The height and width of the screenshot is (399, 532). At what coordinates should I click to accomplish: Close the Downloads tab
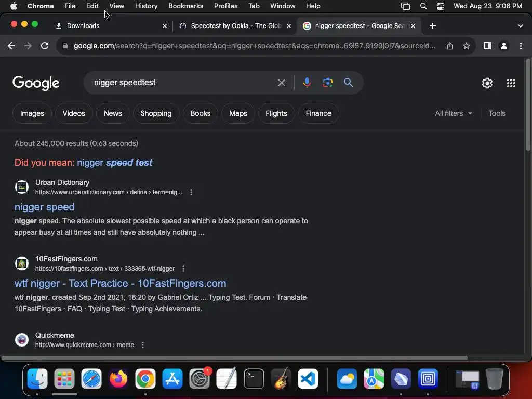tap(165, 26)
